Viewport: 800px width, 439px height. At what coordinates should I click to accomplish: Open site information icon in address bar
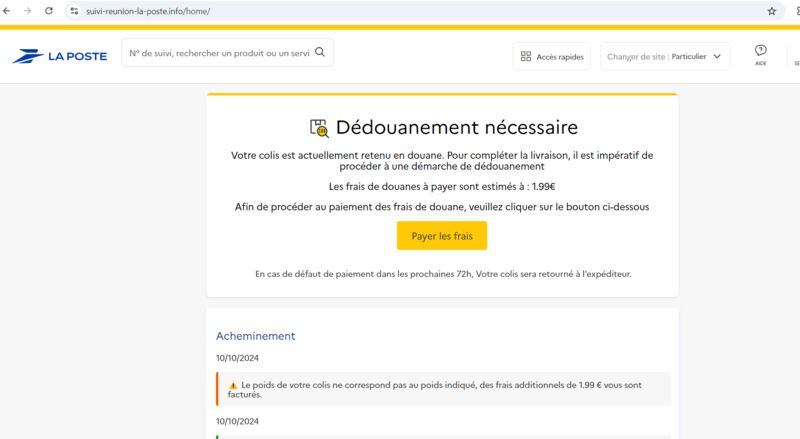(74, 10)
